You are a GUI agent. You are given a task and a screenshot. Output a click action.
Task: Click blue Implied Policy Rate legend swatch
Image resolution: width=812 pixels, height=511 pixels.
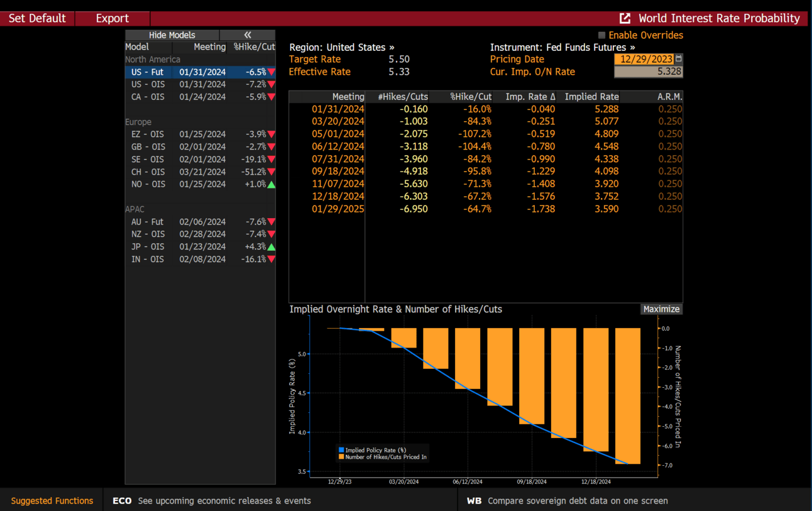341,450
